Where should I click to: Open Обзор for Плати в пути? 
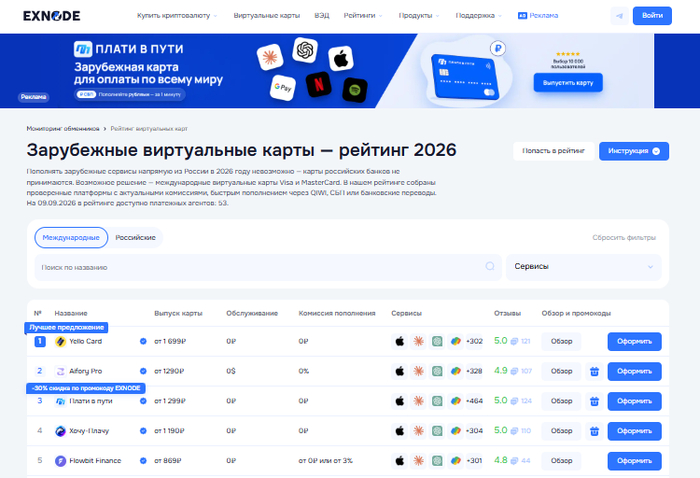pyautogui.click(x=561, y=401)
